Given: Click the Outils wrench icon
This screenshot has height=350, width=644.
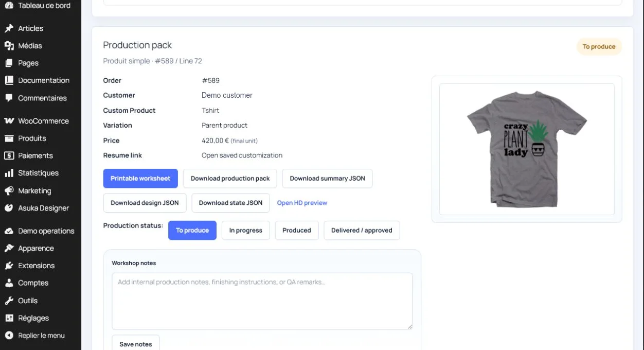Looking at the screenshot, I should [9, 301].
